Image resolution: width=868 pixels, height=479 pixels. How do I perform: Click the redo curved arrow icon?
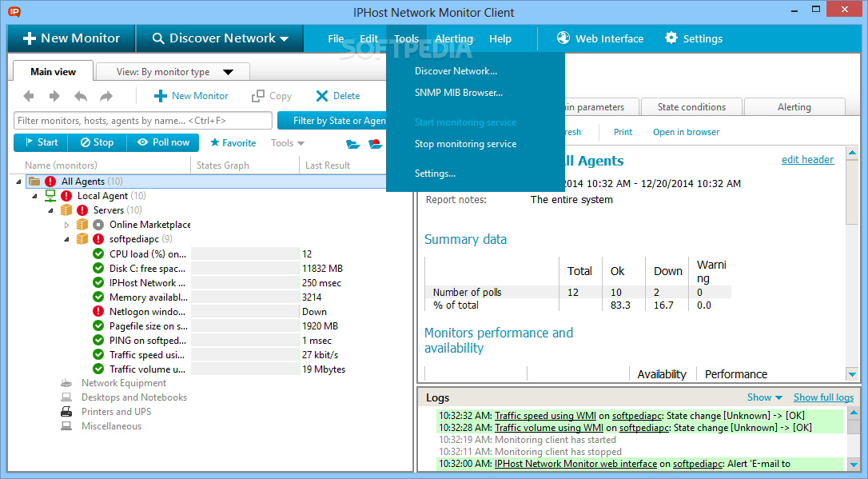pyautogui.click(x=106, y=96)
